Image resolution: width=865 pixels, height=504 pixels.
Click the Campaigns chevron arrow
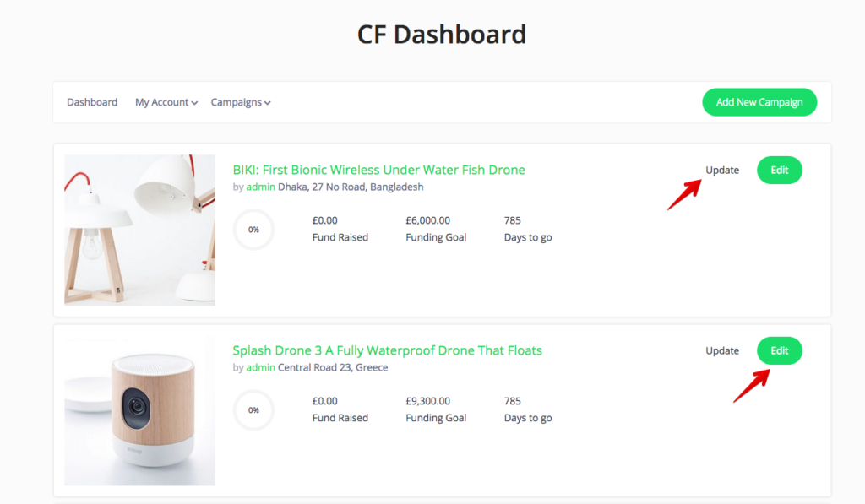267,103
